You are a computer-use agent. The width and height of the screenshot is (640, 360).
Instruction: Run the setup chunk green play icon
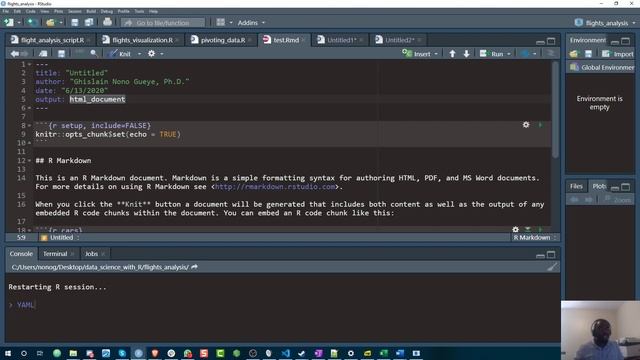coord(540,125)
